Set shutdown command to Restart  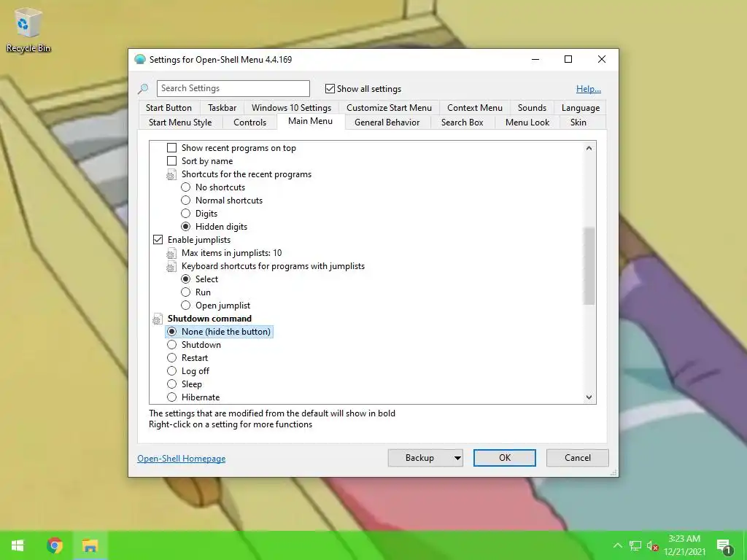click(172, 357)
